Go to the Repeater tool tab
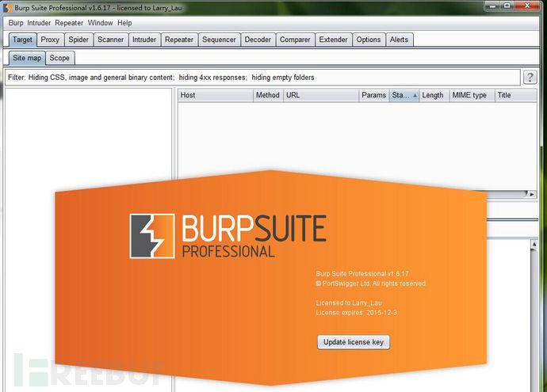The width and height of the screenshot is (547, 392). click(x=179, y=40)
